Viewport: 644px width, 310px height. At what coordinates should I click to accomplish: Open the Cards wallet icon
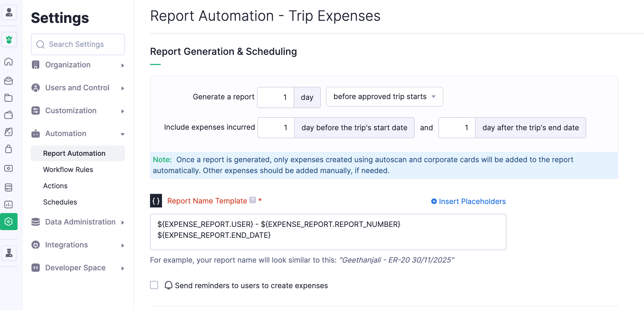click(x=9, y=115)
